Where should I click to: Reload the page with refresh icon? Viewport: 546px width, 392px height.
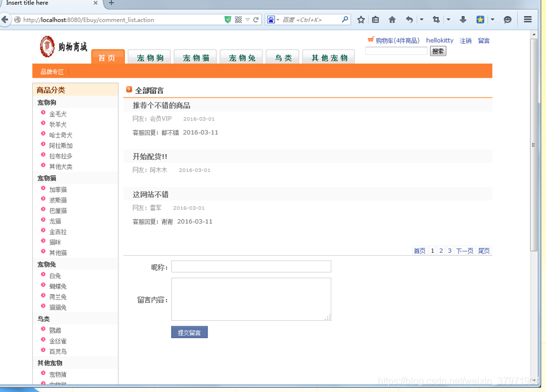(x=256, y=20)
